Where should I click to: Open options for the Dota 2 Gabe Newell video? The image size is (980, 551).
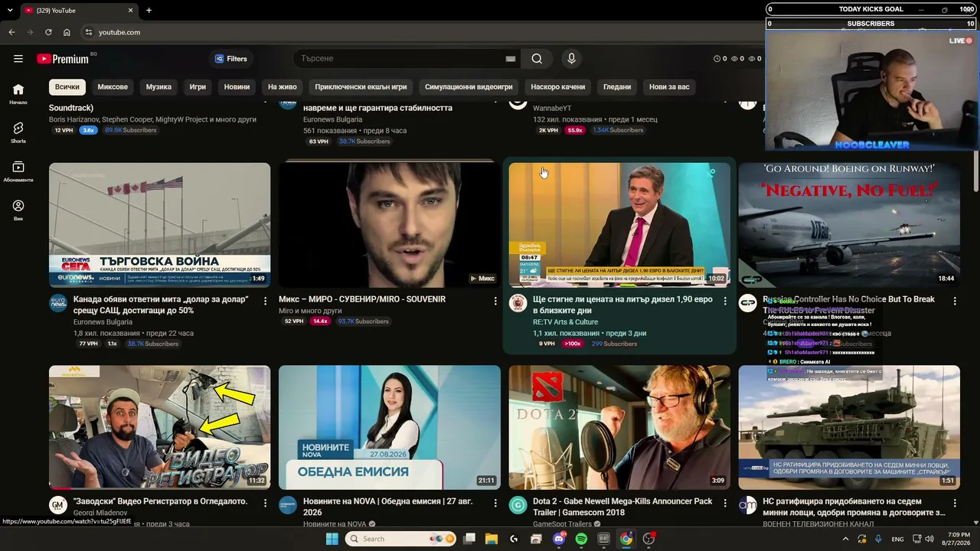725,504
